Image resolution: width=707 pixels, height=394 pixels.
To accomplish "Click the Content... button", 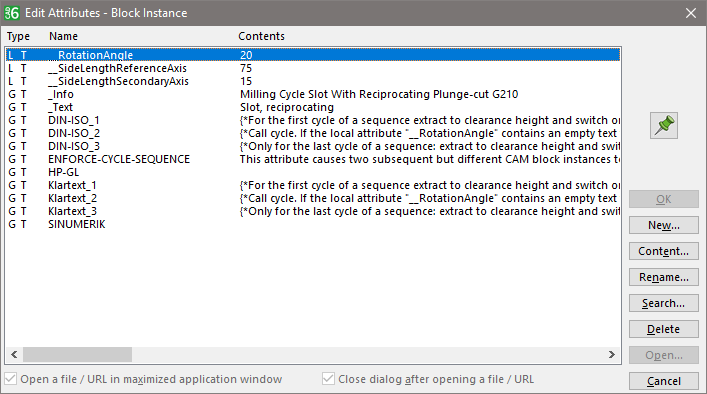I will tap(664, 251).
